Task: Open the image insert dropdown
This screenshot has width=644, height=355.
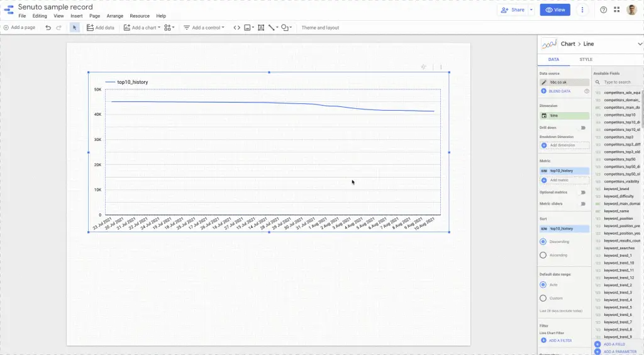Action: (x=249, y=28)
